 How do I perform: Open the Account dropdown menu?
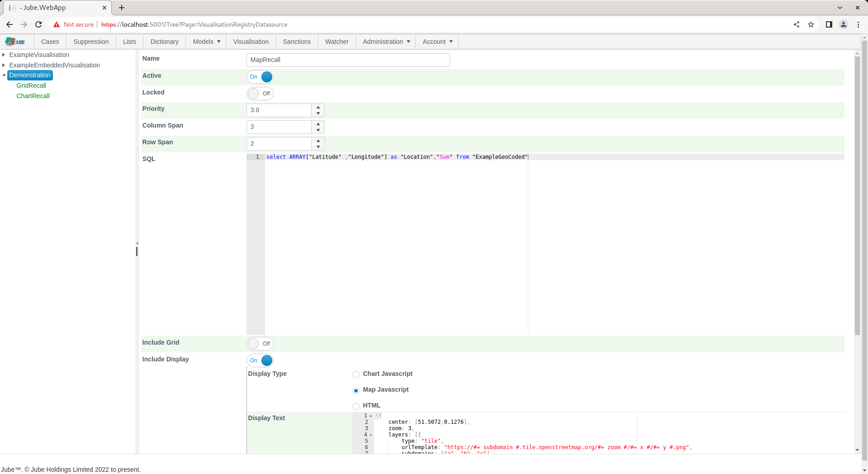pyautogui.click(x=437, y=42)
